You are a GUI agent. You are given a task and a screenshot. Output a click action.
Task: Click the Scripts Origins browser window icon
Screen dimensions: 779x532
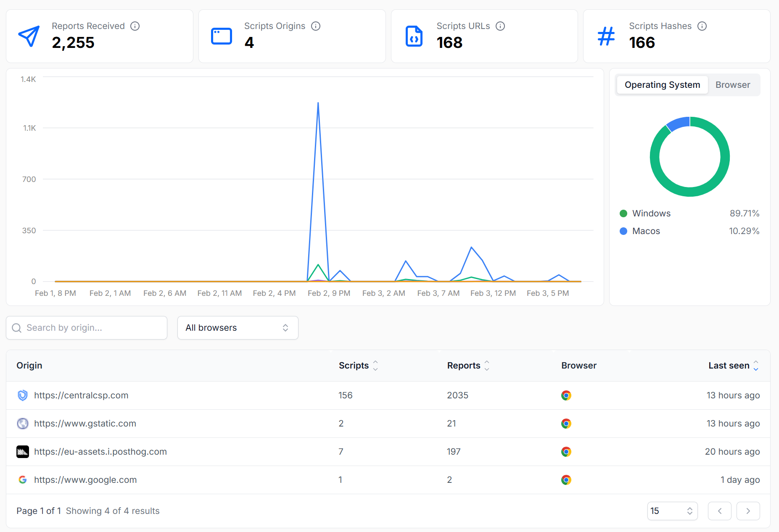click(221, 36)
